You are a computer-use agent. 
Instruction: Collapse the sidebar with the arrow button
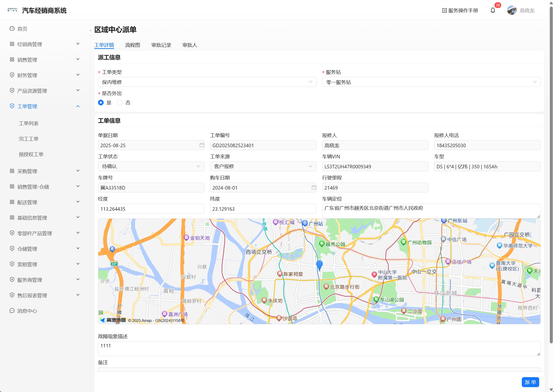click(x=90, y=30)
